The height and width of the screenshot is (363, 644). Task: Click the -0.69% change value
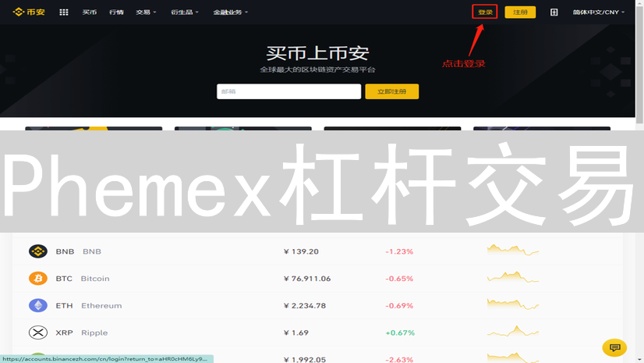[x=399, y=305]
